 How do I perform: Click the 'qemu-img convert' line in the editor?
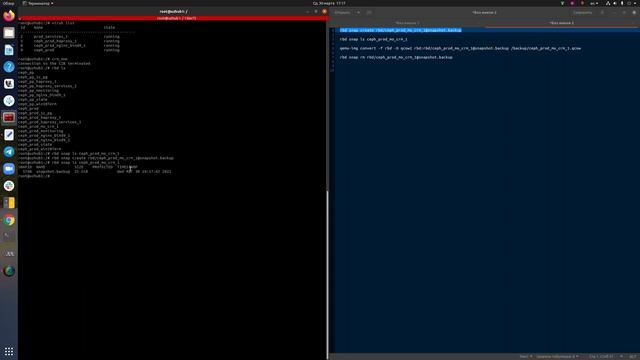point(460,48)
